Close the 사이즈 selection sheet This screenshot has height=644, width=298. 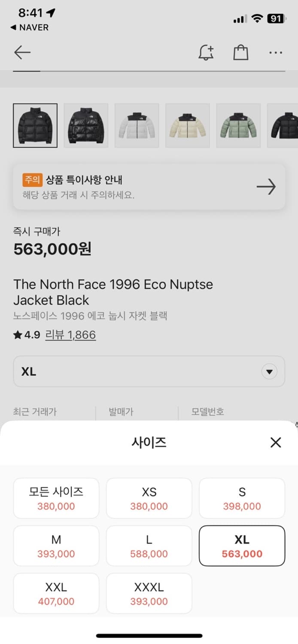(x=275, y=443)
